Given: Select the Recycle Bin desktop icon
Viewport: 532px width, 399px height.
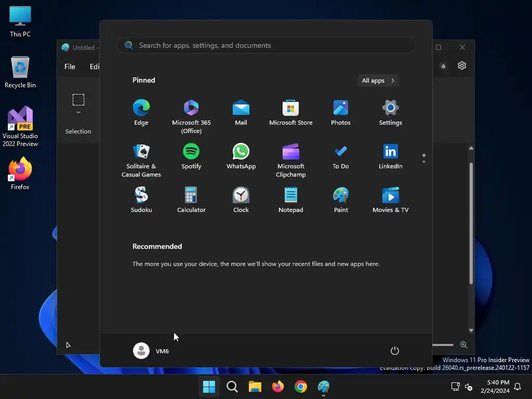Looking at the screenshot, I should pyautogui.click(x=20, y=72).
